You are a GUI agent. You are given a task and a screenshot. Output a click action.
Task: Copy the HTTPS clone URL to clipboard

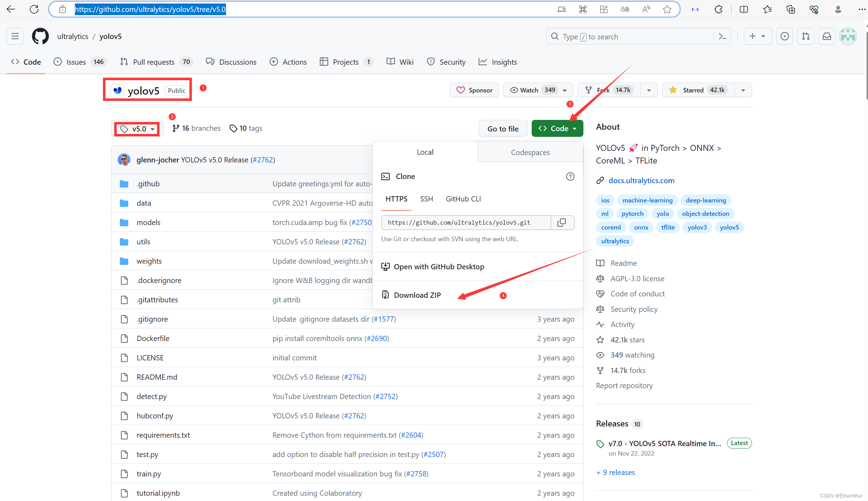pos(562,223)
